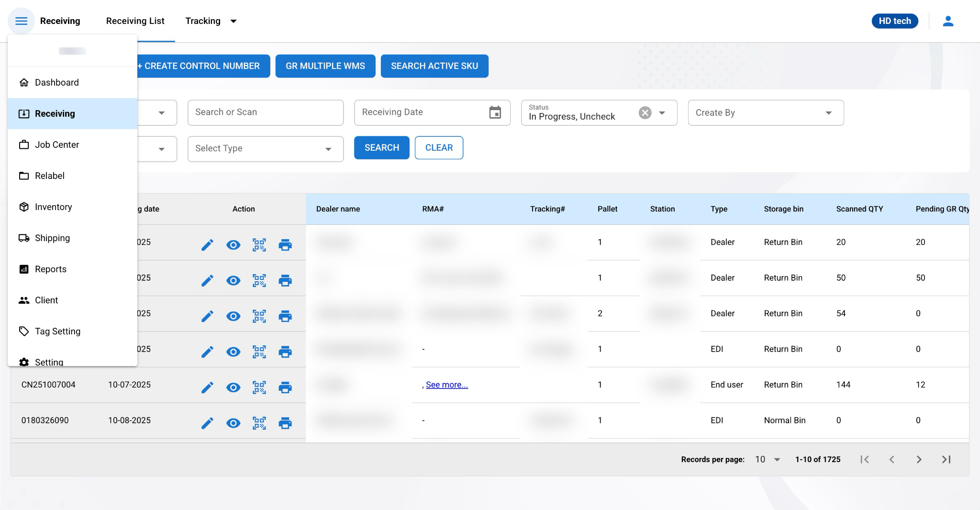Image resolution: width=980 pixels, height=510 pixels.
Task: Focus the Search or Scan field
Action: click(265, 112)
